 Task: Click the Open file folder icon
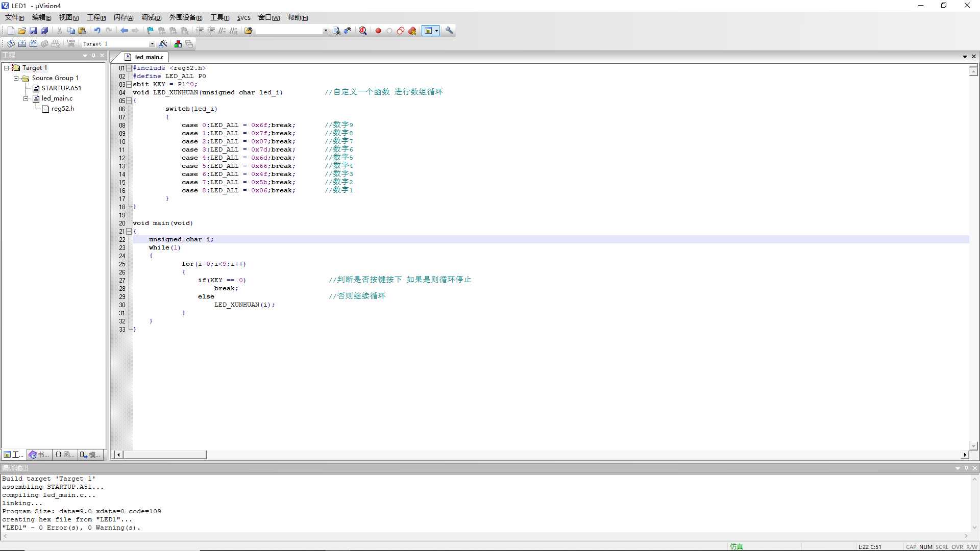[22, 31]
